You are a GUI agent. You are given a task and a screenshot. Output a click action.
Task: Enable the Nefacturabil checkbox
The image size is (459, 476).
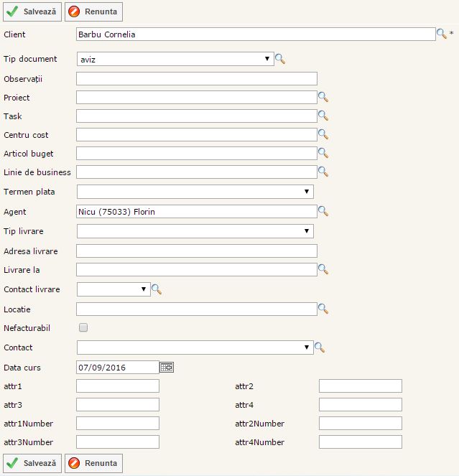click(83, 328)
